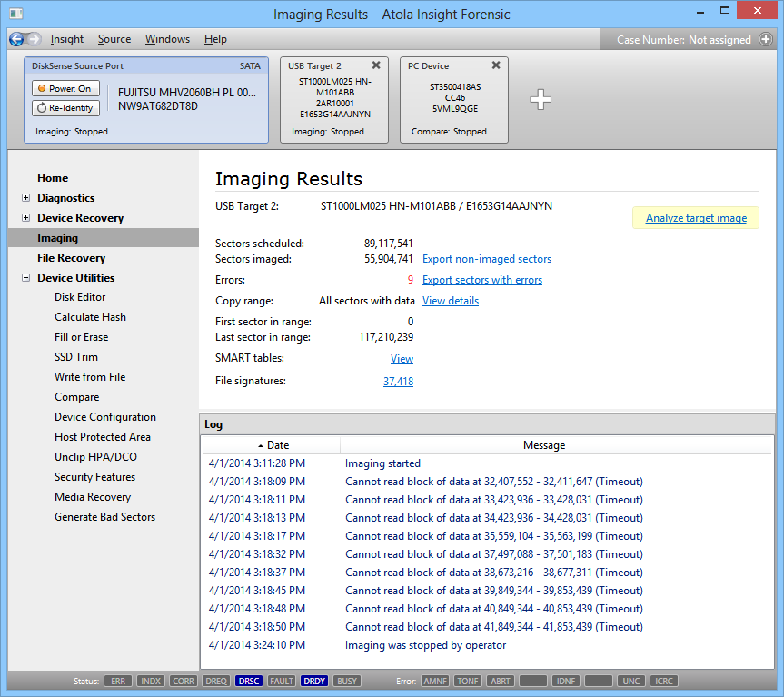Open Security Features utility
The image size is (784, 697).
(95, 477)
